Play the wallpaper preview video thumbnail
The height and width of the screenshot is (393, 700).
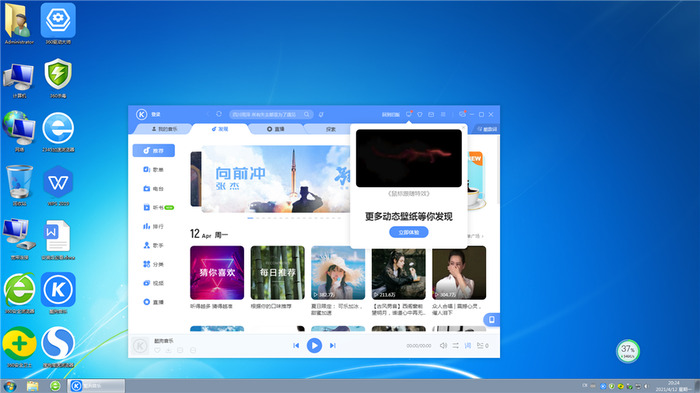point(408,158)
